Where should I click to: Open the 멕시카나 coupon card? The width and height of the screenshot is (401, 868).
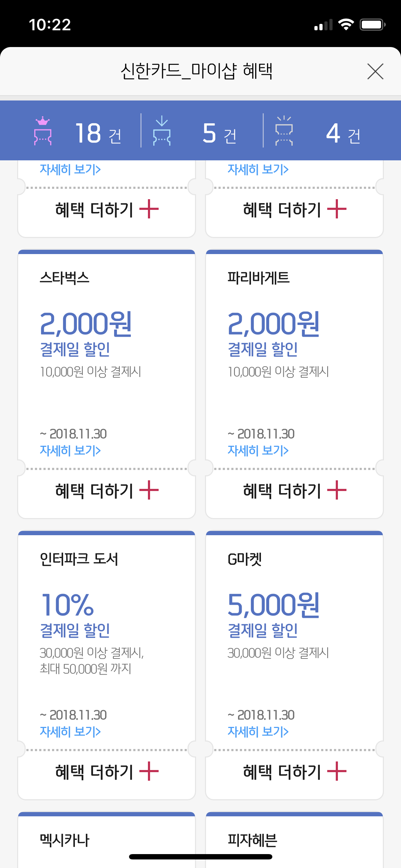pos(107,840)
